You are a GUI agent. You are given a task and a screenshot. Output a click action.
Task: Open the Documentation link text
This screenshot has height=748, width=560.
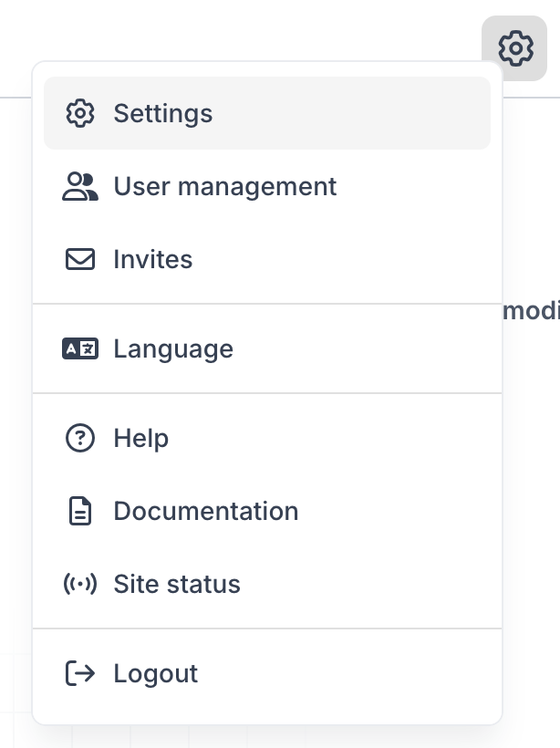(205, 511)
